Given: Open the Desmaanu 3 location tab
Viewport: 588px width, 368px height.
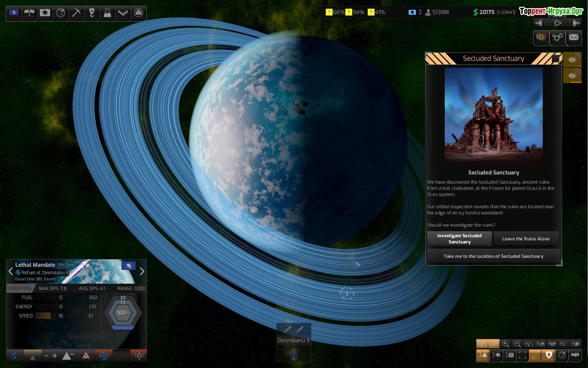Looking at the screenshot, I should click(x=293, y=340).
